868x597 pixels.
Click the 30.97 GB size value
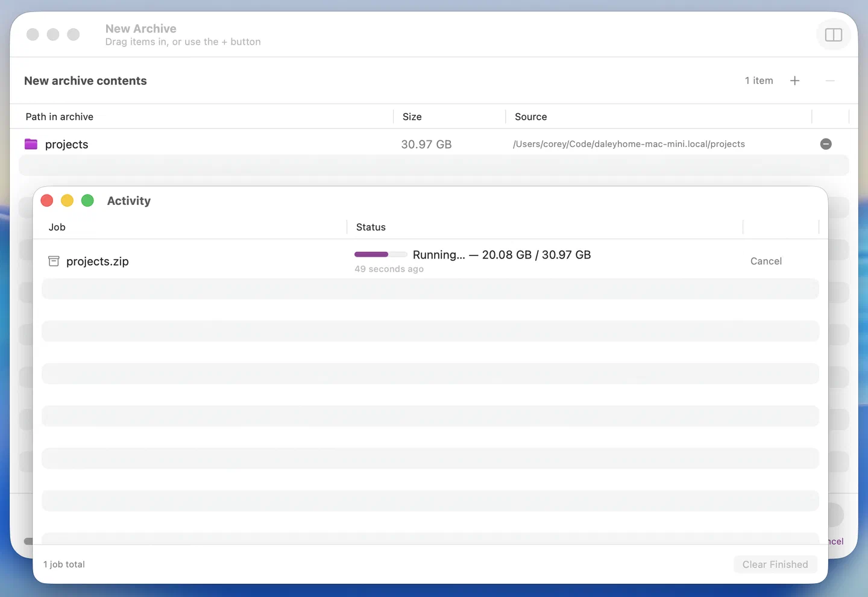(x=426, y=145)
